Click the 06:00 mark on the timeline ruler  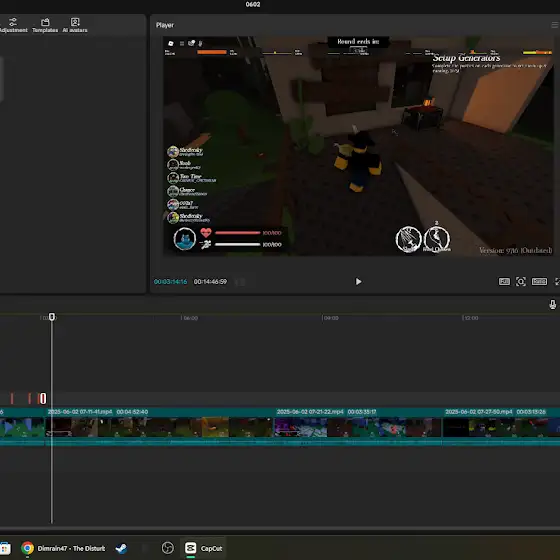[190, 318]
